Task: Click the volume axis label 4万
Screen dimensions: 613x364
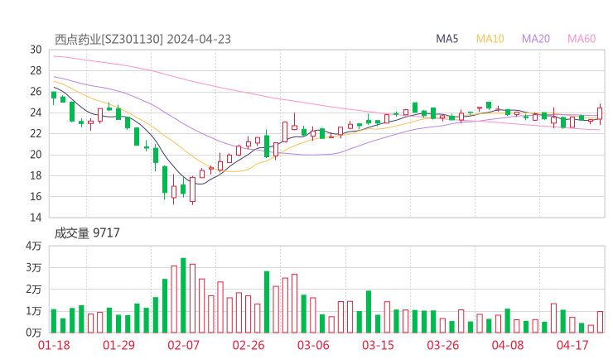Action: pos(34,246)
